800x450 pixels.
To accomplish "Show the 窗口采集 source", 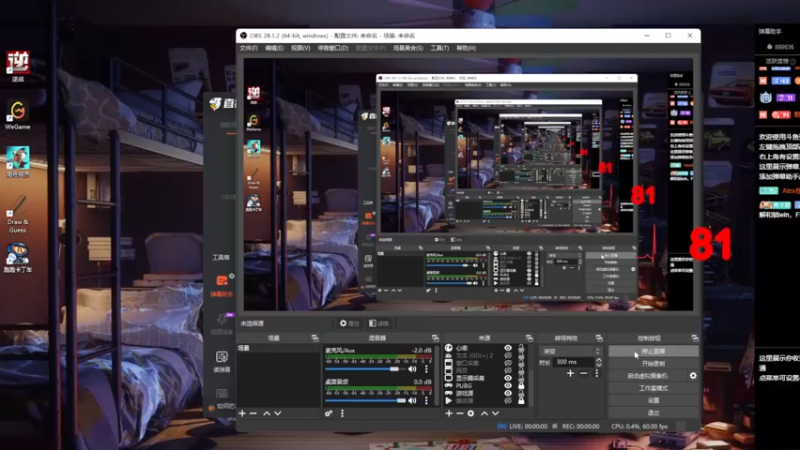I will [508, 363].
